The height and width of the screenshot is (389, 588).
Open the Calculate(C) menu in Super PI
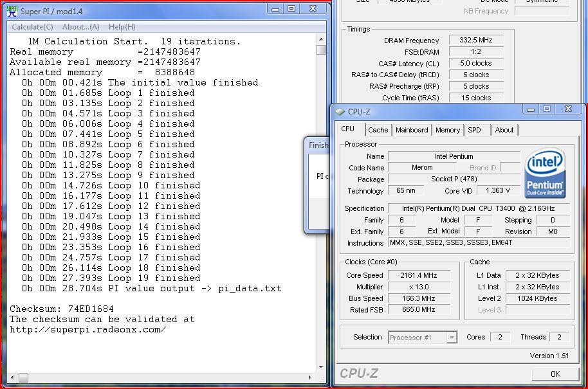(x=32, y=27)
